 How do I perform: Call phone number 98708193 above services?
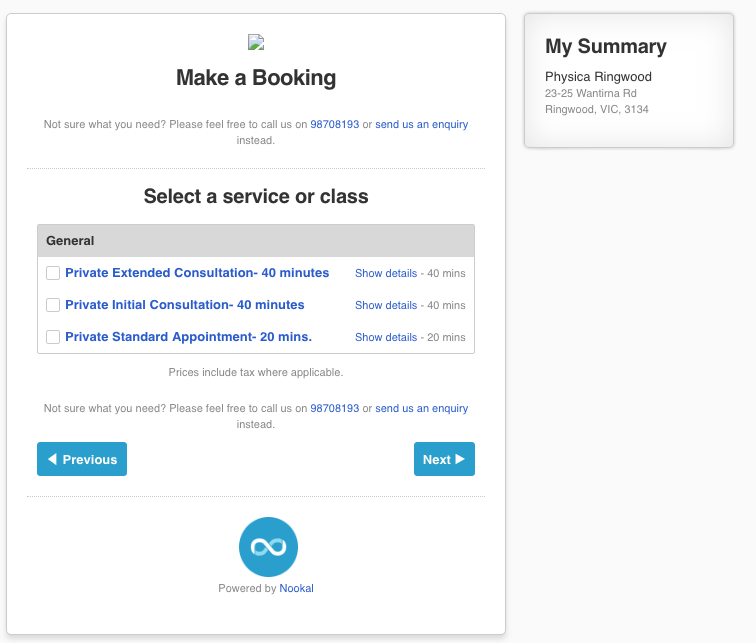coord(334,125)
